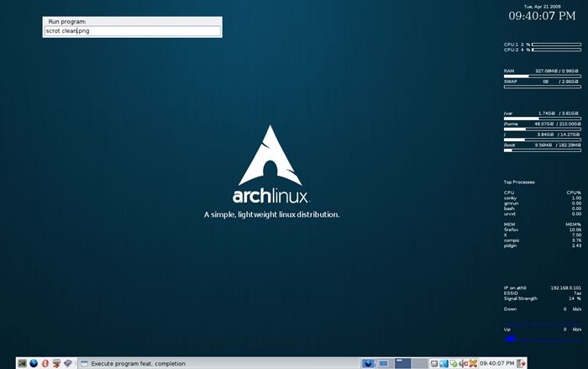This screenshot has height=369, width=588.
Task: Click the bash process row
Action: click(543, 208)
